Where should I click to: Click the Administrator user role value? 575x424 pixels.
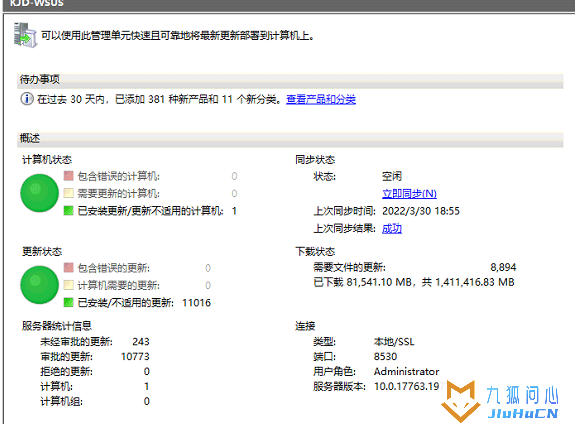pyautogui.click(x=407, y=372)
